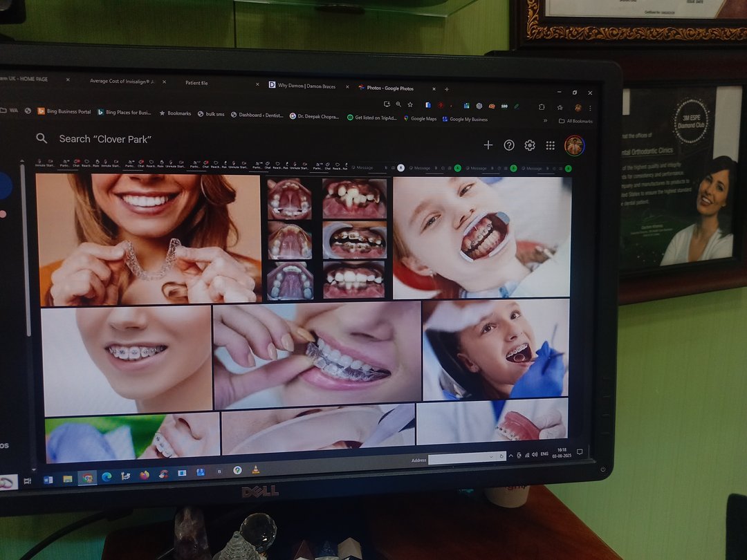Expand the taskbar Address dropdown arrow
Screen dimensions: 747x560
(491, 457)
